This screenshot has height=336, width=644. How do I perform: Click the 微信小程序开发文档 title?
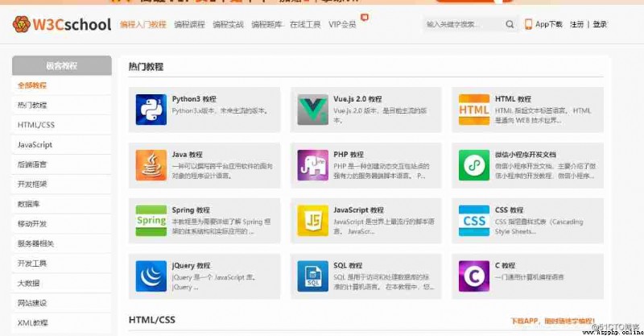click(x=526, y=155)
